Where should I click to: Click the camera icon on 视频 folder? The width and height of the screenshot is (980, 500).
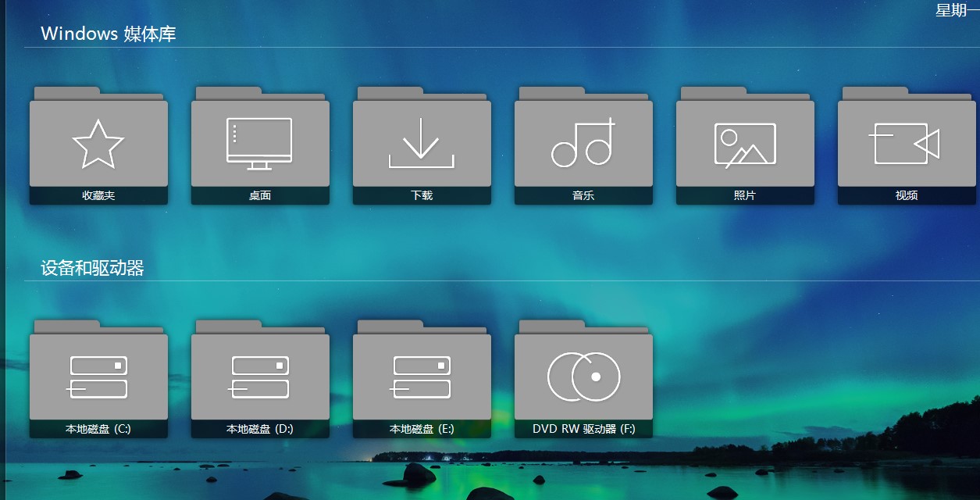(906, 142)
